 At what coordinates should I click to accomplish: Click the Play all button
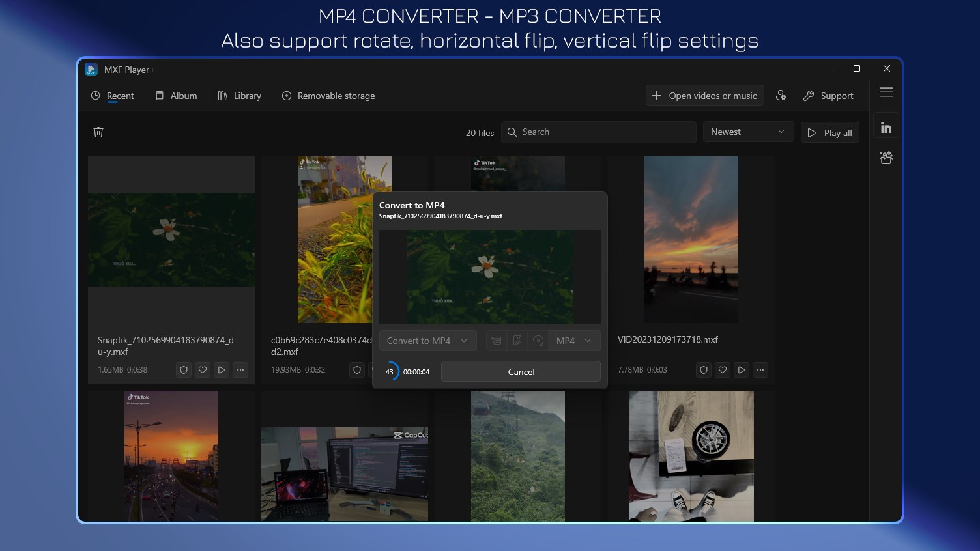(x=829, y=132)
